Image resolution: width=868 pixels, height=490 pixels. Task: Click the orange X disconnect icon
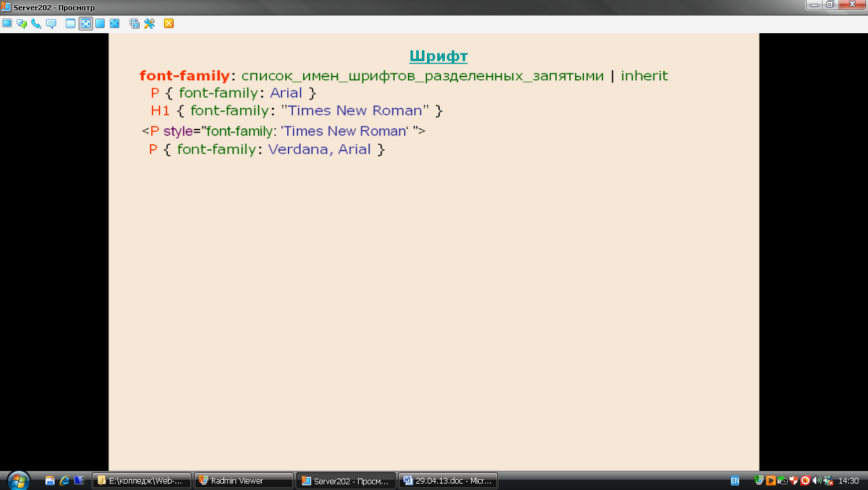169,24
